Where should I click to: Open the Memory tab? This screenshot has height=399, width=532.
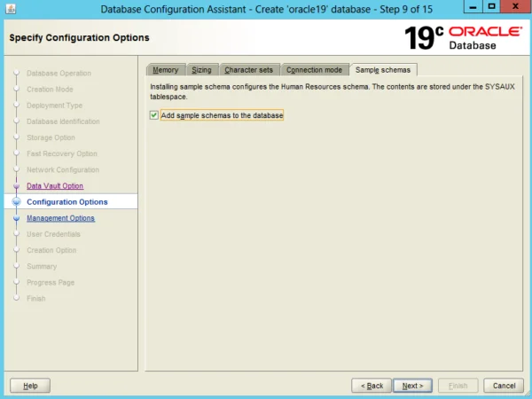166,70
